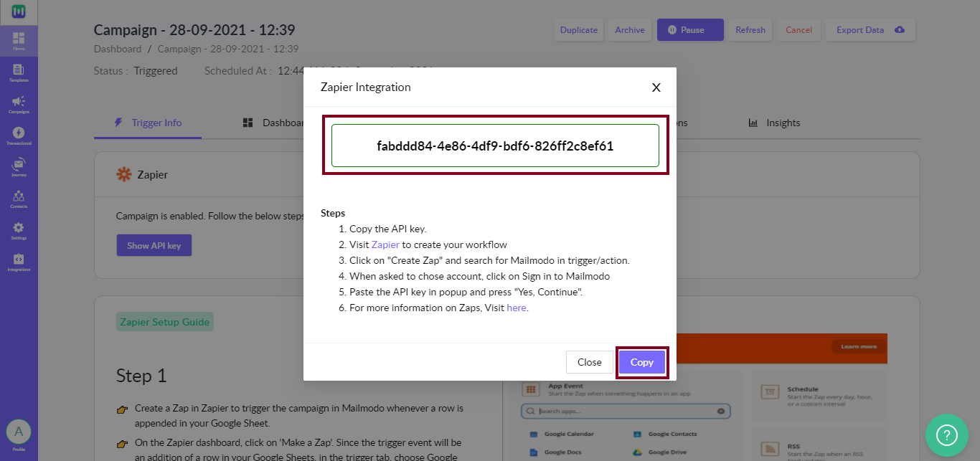The height and width of the screenshot is (461, 980).
Task: Select the API key text field
Action: [x=495, y=146]
